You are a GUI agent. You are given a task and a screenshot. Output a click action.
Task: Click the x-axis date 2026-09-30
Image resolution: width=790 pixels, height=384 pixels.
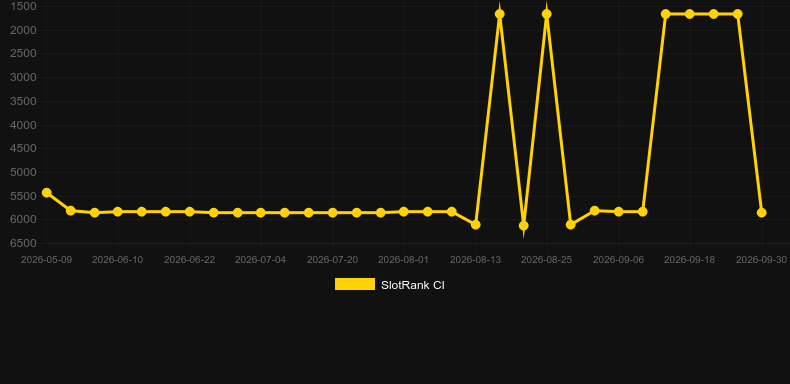(761, 260)
